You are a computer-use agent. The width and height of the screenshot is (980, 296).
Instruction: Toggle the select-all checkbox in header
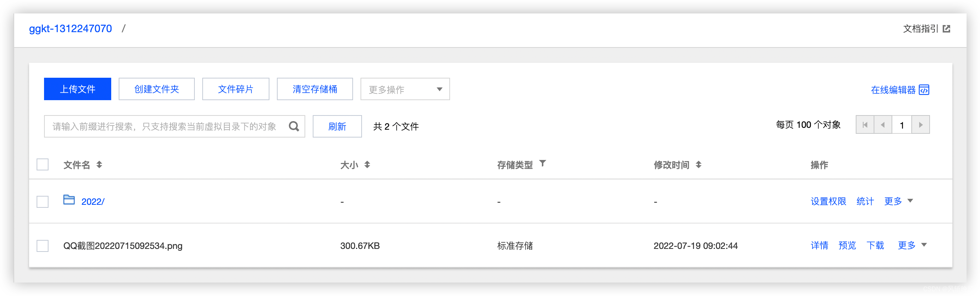tap(43, 164)
